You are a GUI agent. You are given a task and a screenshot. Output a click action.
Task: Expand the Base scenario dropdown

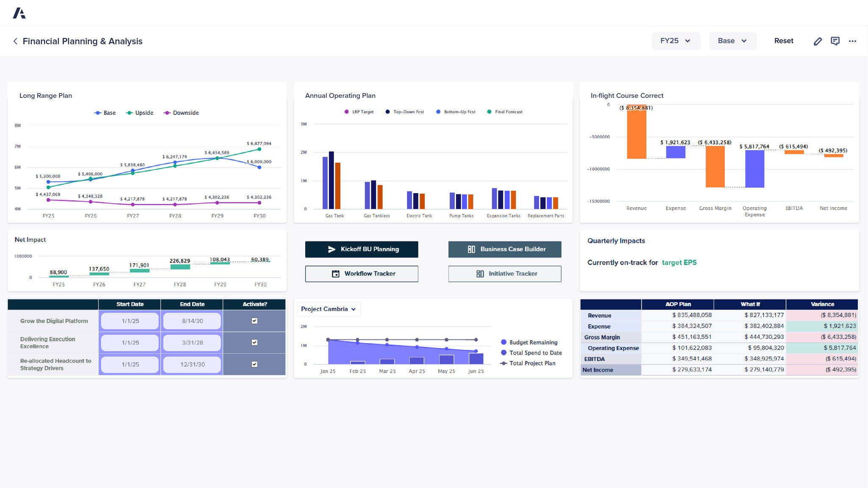point(732,41)
